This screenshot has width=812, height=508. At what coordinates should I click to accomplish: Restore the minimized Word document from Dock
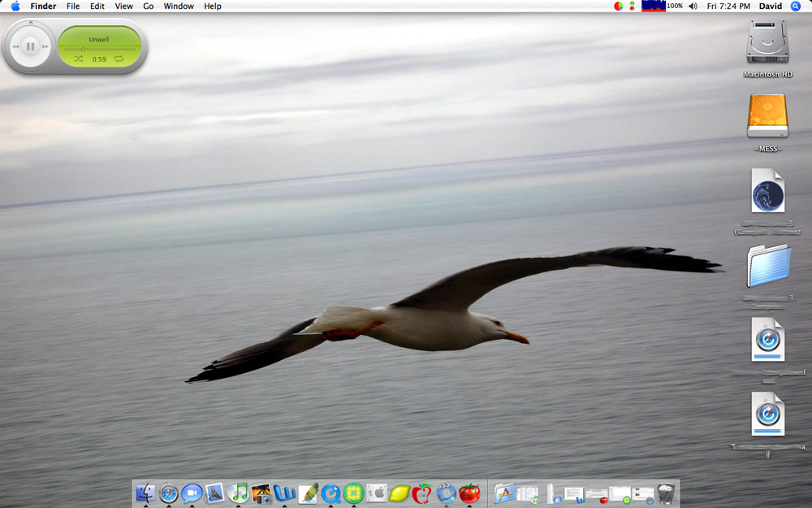click(573, 494)
